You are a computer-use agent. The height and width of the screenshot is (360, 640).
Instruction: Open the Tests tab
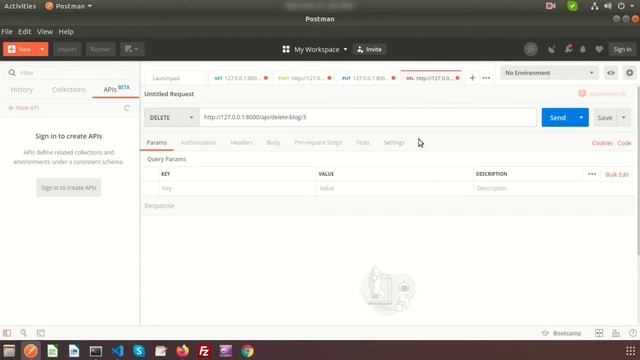click(362, 142)
